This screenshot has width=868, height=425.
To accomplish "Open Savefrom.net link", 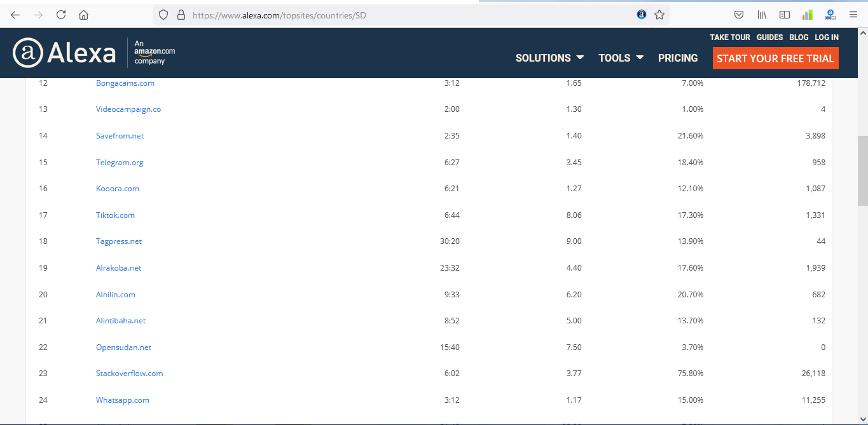I will click(120, 136).
